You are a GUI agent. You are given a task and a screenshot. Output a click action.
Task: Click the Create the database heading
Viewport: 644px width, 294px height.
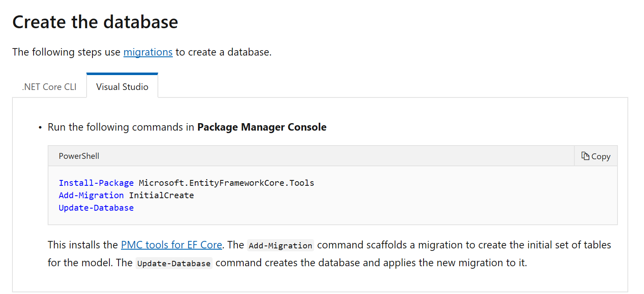(95, 22)
